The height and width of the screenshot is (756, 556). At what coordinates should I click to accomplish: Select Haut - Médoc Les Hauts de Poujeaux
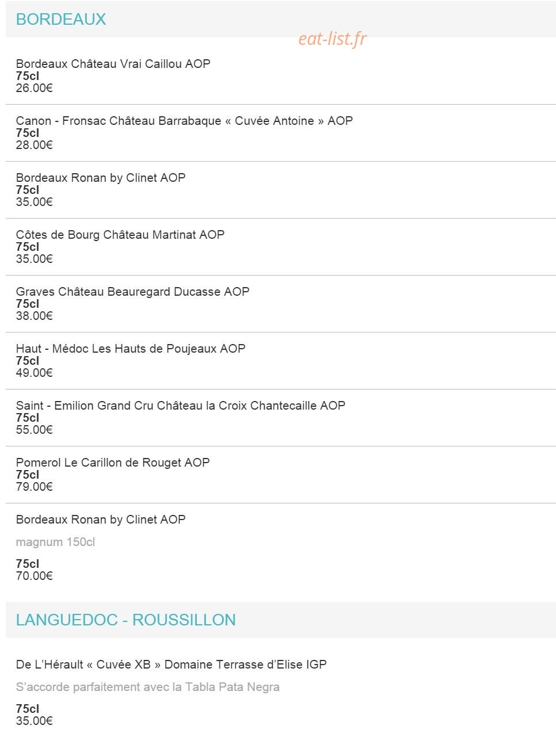131,349
